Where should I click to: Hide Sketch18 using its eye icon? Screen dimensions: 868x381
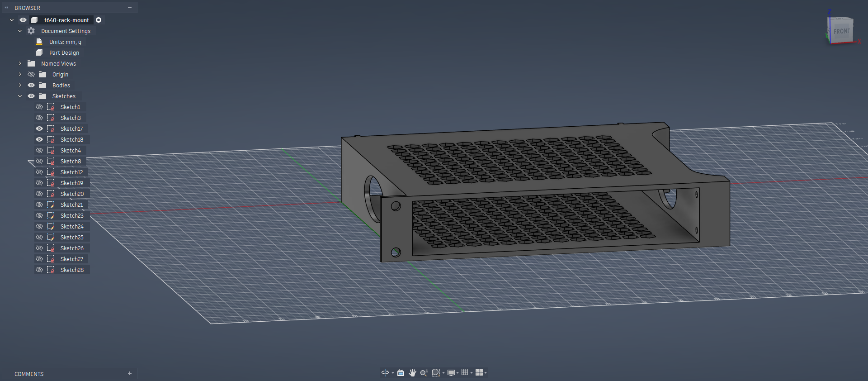(39, 139)
